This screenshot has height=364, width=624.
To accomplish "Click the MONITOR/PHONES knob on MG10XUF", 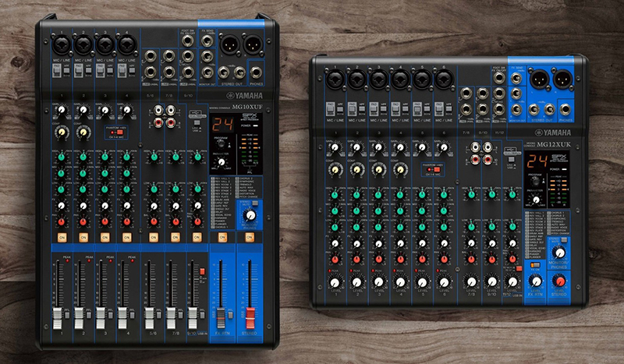I will (x=250, y=216).
